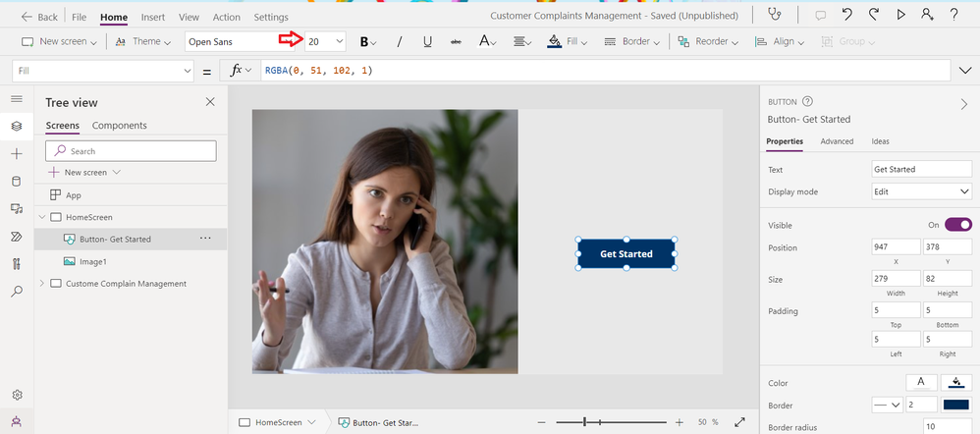Toggle Strikethrough formatting
The width and height of the screenshot is (980, 434).
tap(456, 42)
